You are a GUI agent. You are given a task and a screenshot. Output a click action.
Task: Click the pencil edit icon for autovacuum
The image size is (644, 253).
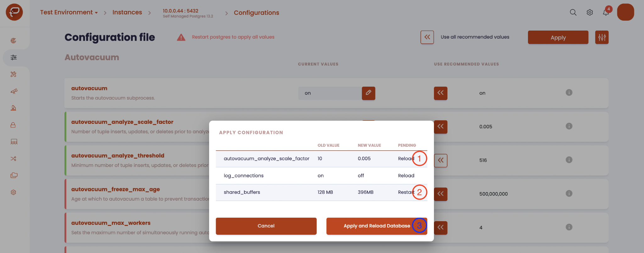tap(369, 93)
